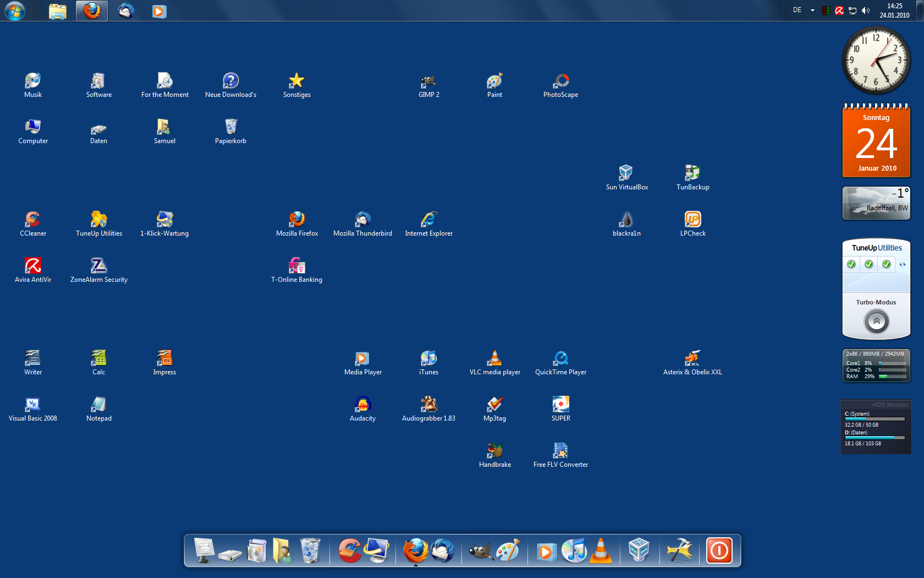Open the Software desktop folder
924x578 pixels.
pos(99,85)
